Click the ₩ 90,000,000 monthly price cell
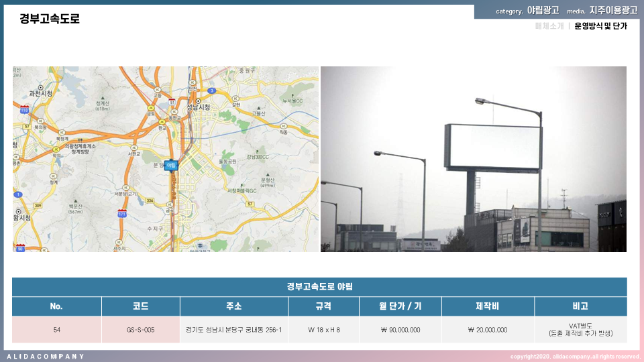 [400, 330]
